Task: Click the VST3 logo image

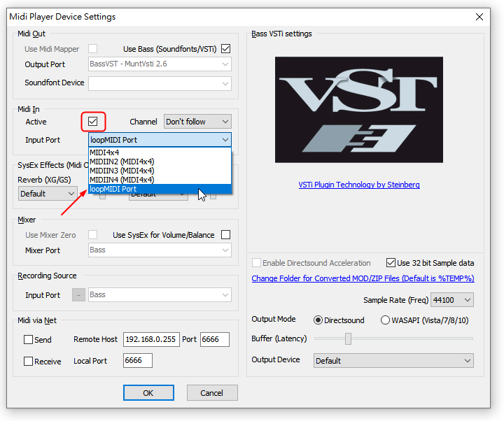Action: [x=358, y=110]
